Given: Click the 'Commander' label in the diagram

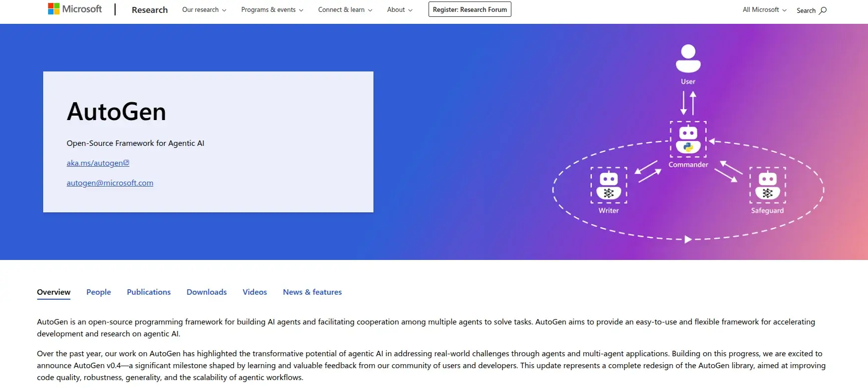Looking at the screenshot, I should tap(688, 165).
